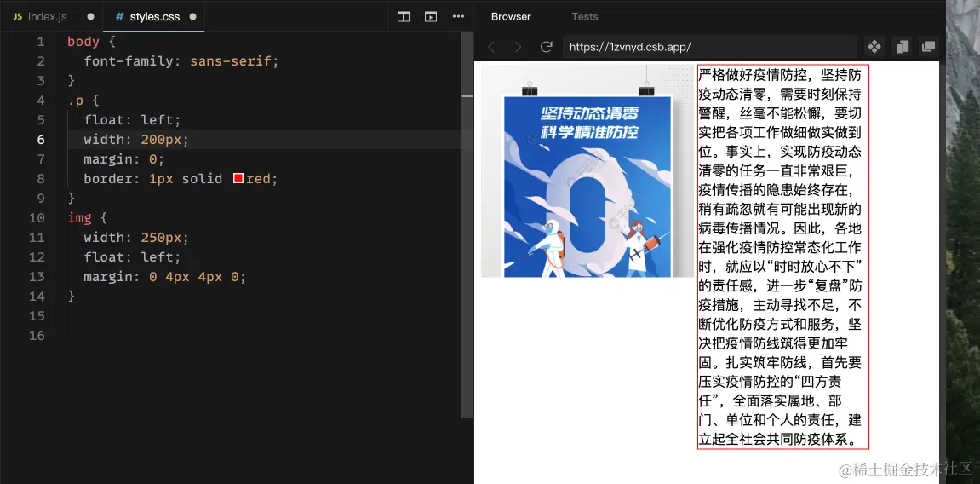
Task: Click the 'img {' selector line
Action: pyautogui.click(x=88, y=218)
